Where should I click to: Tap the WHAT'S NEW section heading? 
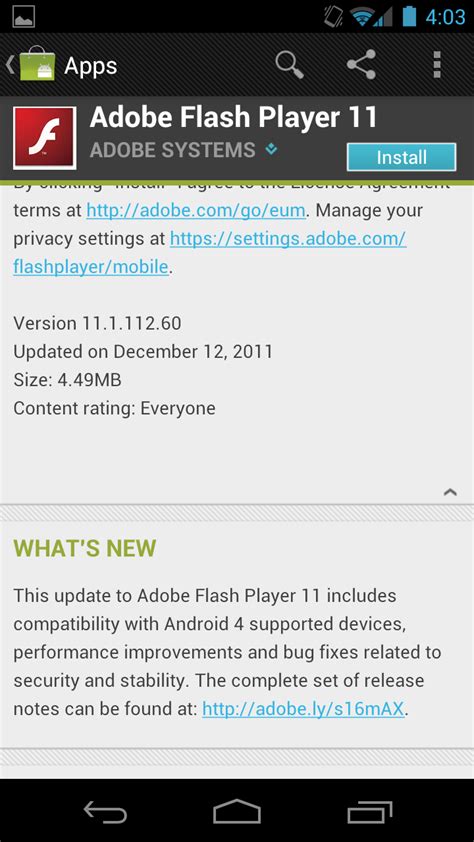[x=85, y=548]
